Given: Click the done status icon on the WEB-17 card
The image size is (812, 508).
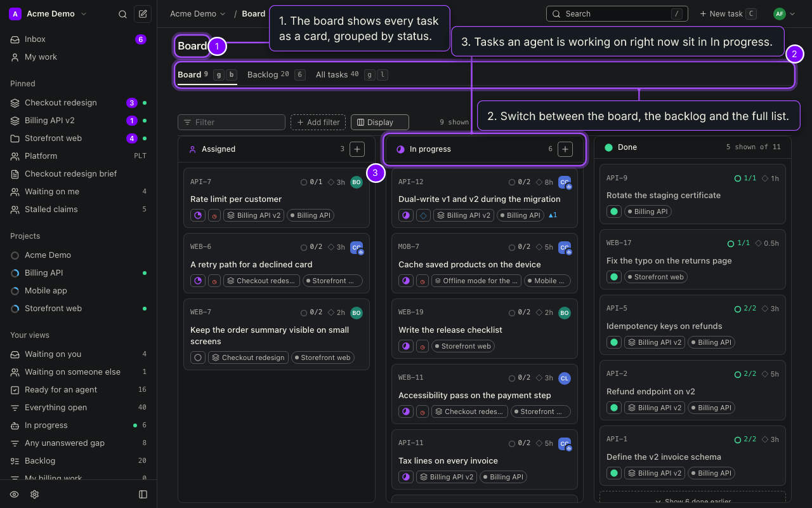Looking at the screenshot, I should click(x=614, y=277).
